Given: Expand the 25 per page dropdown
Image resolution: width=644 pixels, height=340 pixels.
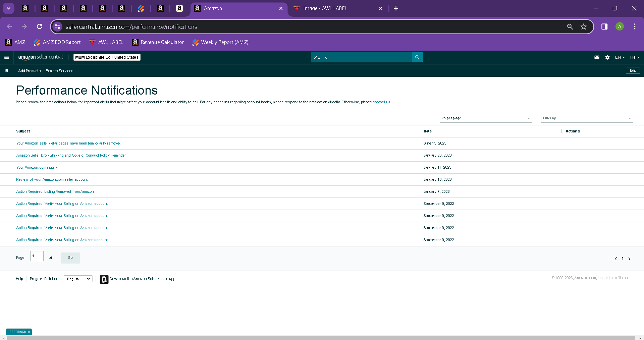Looking at the screenshot, I should tap(486, 118).
